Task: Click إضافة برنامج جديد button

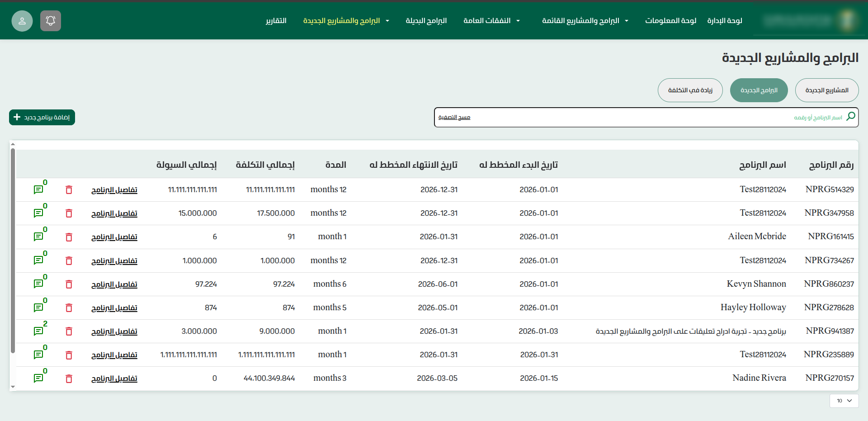Action: (x=42, y=118)
